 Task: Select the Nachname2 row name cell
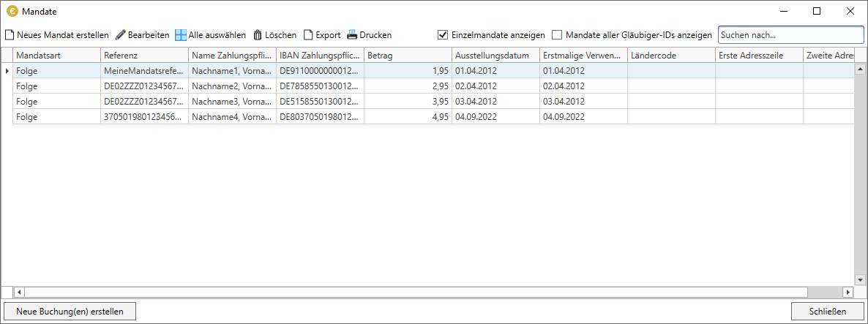[x=233, y=86]
